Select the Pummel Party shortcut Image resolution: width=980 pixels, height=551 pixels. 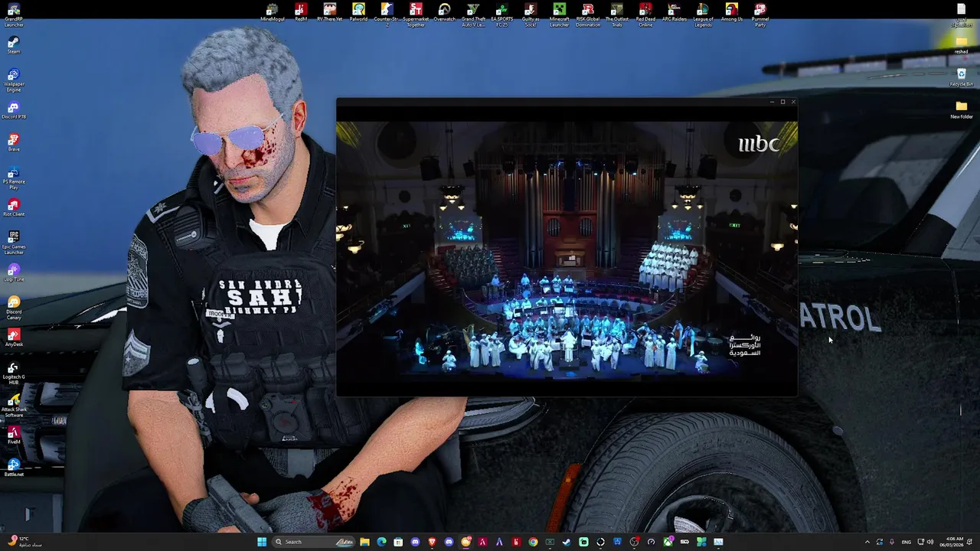(760, 15)
